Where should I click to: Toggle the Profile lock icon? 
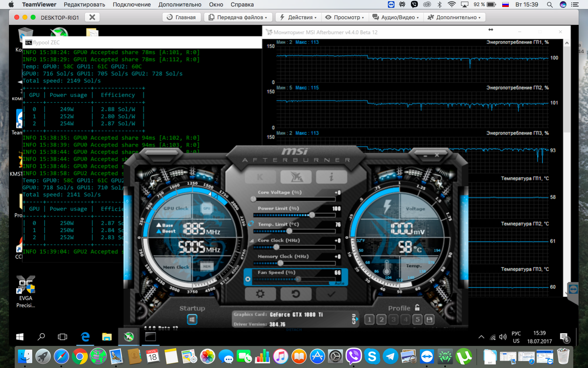[x=417, y=307]
